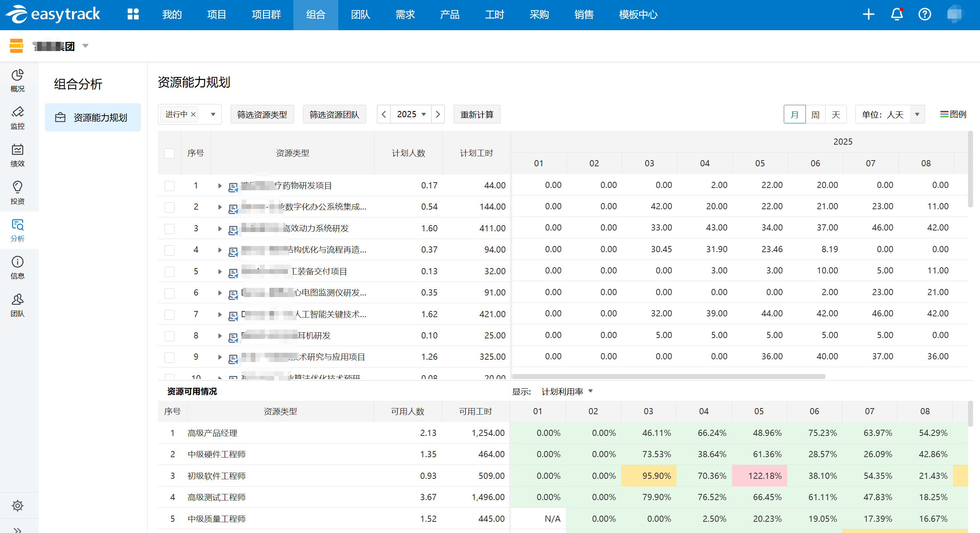Viewport: 980px width, 533px height.
Task: Click the 筛选资源类型 button
Action: [x=262, y=114]
